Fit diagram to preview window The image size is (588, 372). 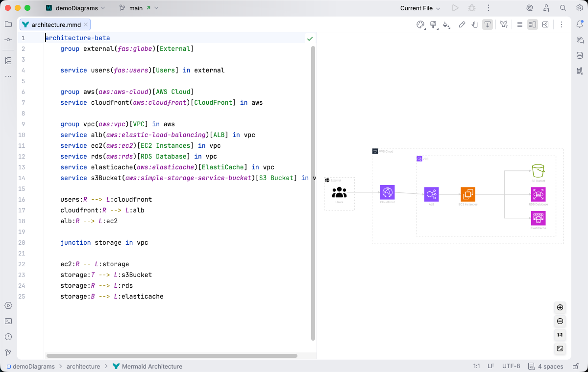click(x=560, y=349)
